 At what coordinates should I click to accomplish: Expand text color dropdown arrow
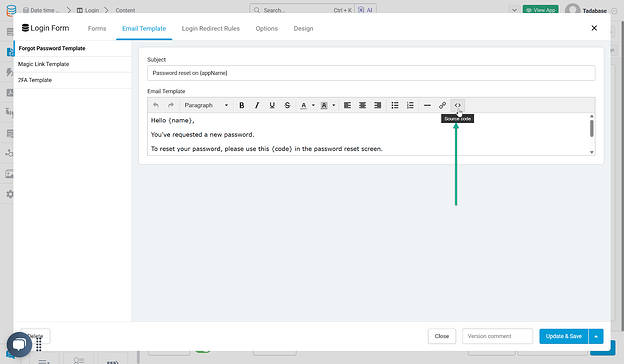pyautogui.click(x=313, y=105)
